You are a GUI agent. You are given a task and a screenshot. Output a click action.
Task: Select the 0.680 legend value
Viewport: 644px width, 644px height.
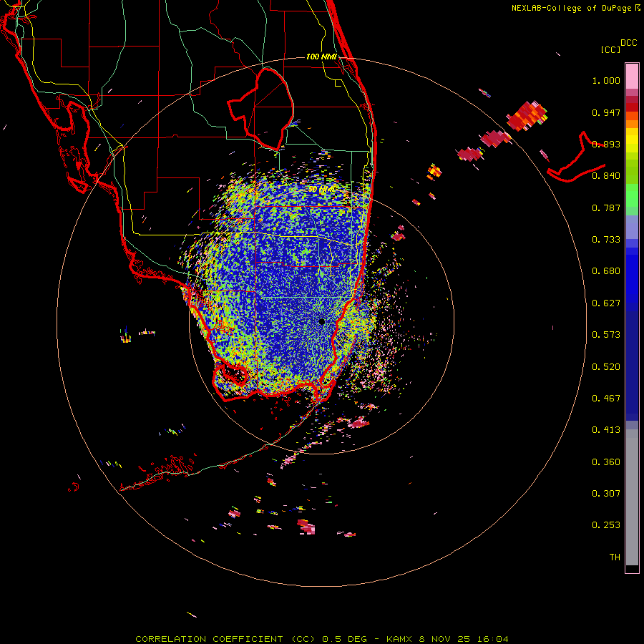click(x=606, y=271)
